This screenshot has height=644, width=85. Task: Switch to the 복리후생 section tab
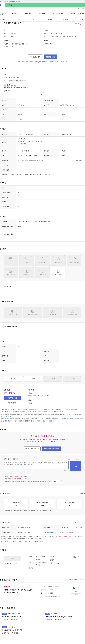pos(50,19)
